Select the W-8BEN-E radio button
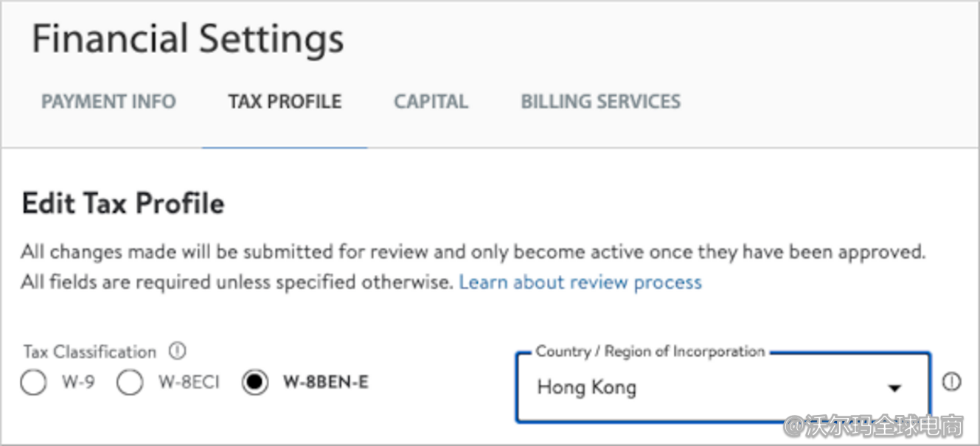Screen dimensions: 980x446 [254, 383]
